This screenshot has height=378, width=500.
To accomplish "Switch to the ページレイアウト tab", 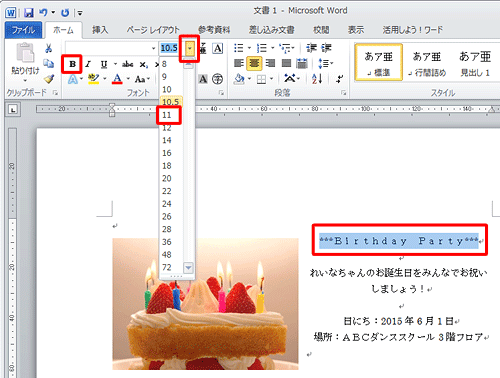I will 153,30.
